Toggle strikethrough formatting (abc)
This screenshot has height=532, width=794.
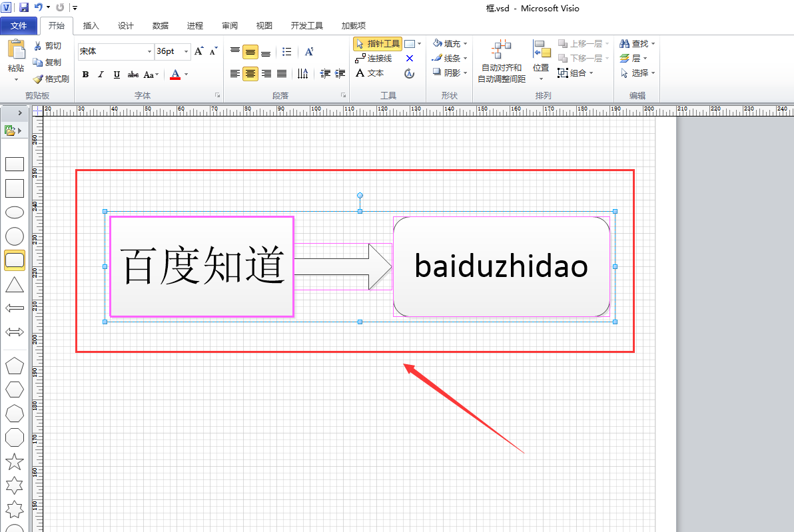[133, 75]
